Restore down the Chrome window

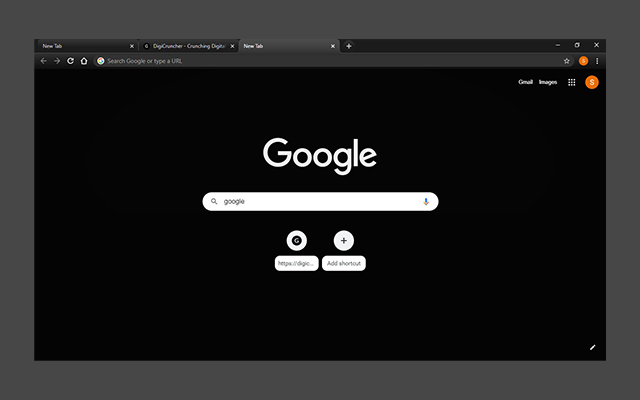pyautogui.click(x=577, y=45)
